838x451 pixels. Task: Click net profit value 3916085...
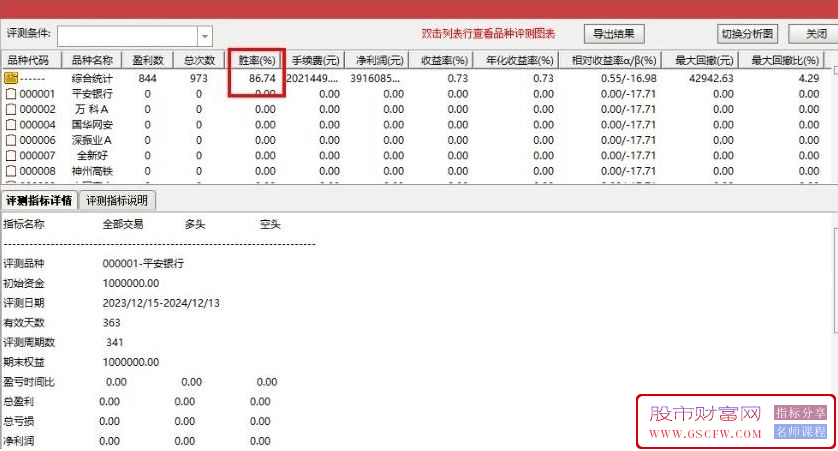pos(375,79)
